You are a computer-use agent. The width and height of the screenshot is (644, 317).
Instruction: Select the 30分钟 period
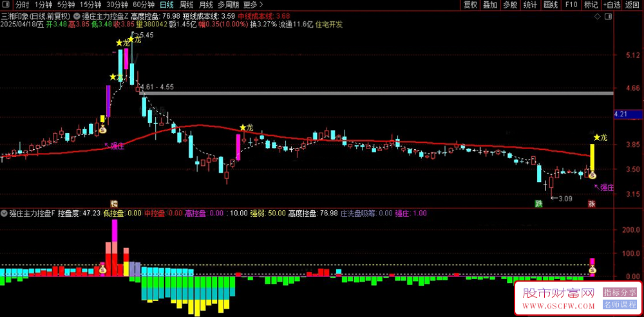coord(117,5)
